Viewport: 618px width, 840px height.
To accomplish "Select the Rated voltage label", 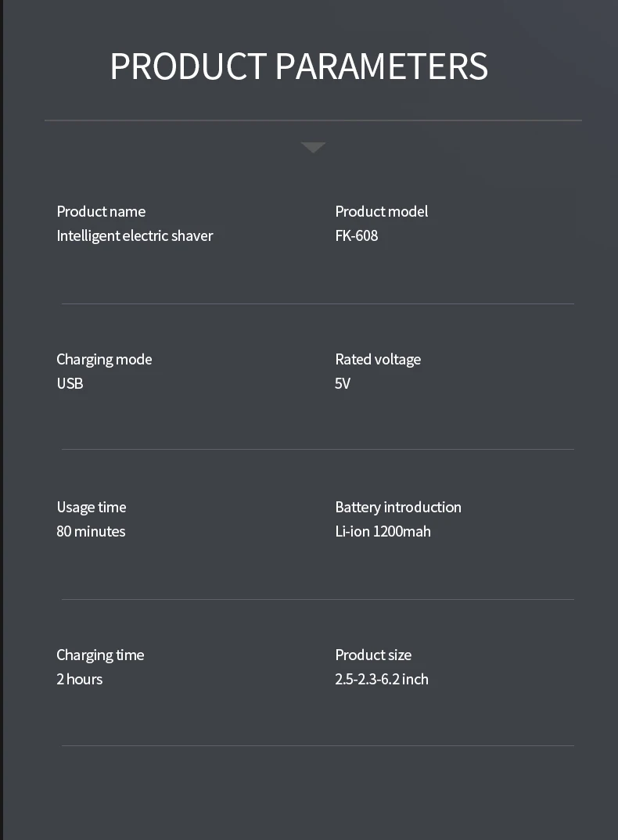I will tap(378, 359).
